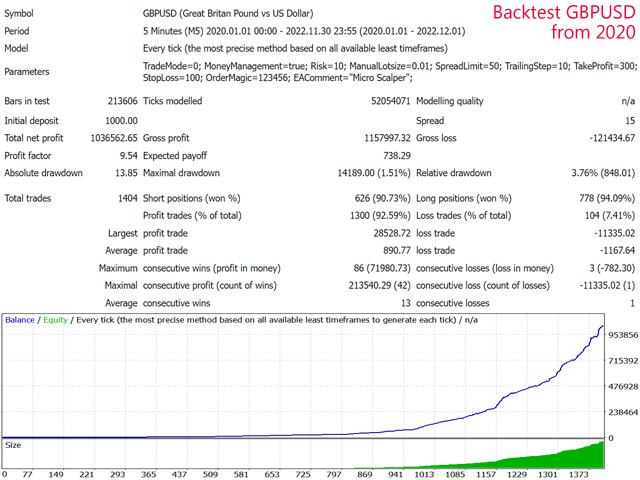Select the Largest profit trade value 28528.72
The image size is (640, 480).
click(x=392, y=233)
